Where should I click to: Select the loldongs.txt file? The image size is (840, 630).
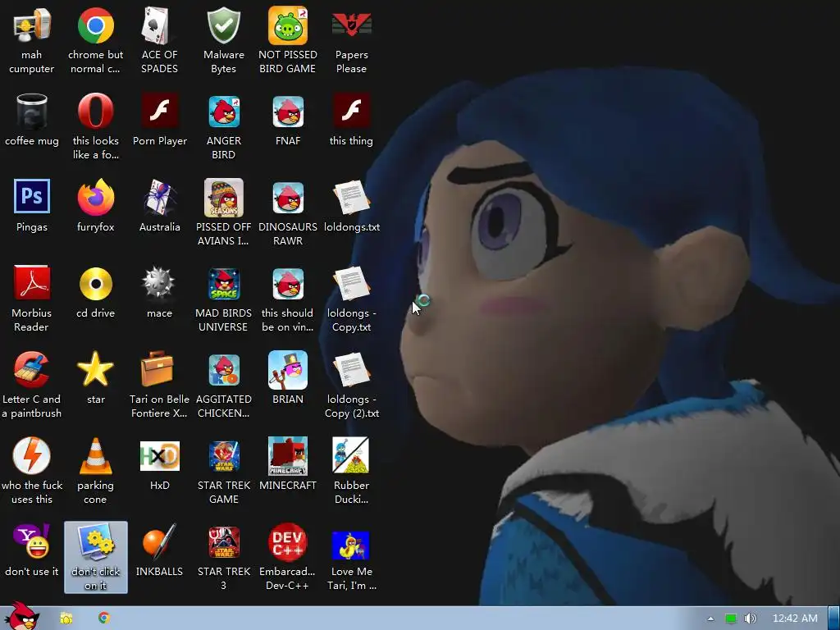coord(351,198)
